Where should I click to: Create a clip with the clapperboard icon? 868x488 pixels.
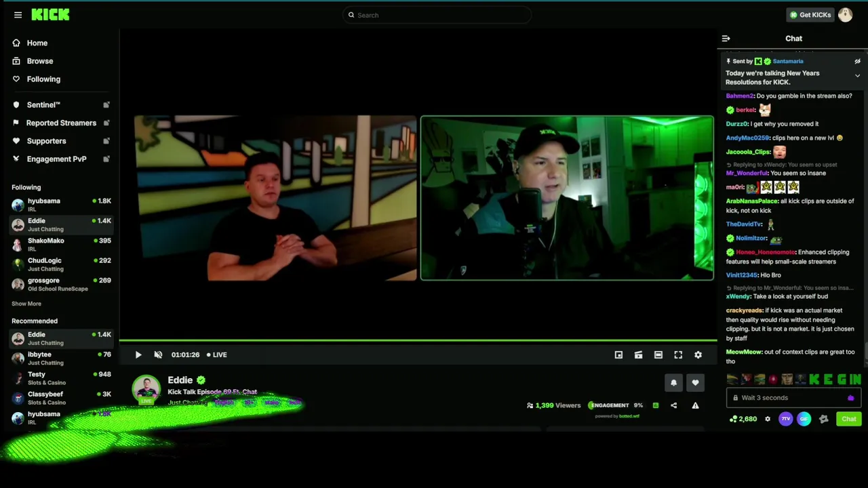point(638,354)
